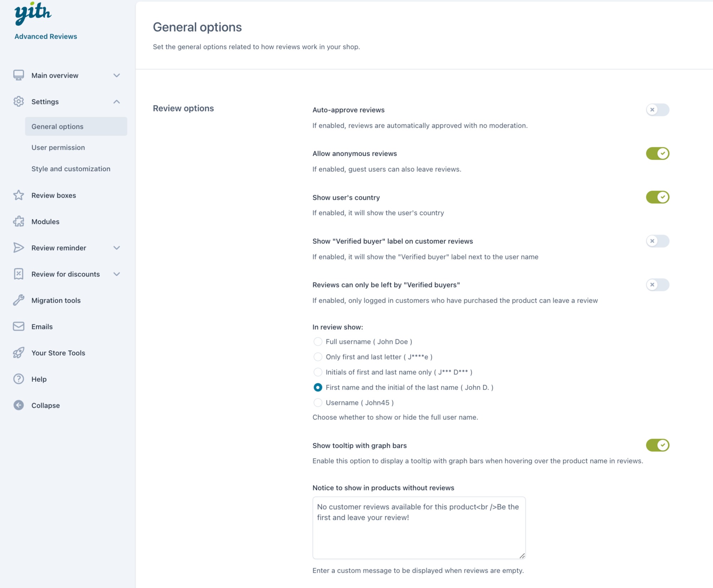Click the Collapse arrow icon
713x588 pixels.
tap(18, 405)
